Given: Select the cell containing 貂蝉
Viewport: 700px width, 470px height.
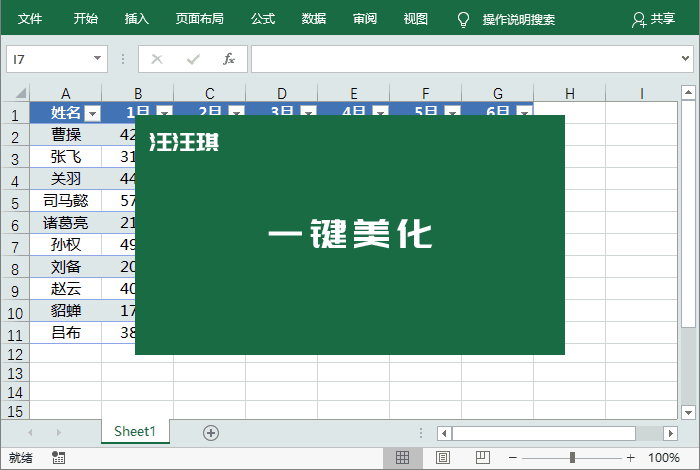Looking at the screenshot, I should pos(66,311).
